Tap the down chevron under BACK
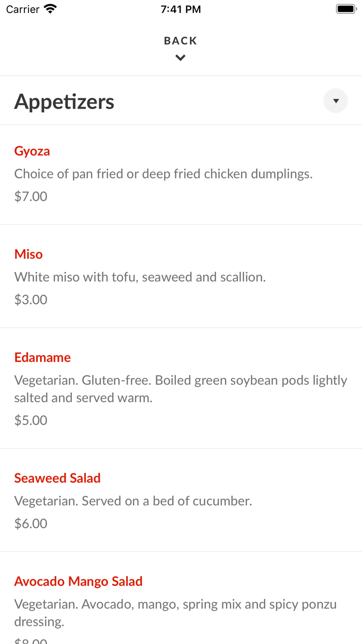The width and height of the screenshot is (362, 644). point(180,58)
